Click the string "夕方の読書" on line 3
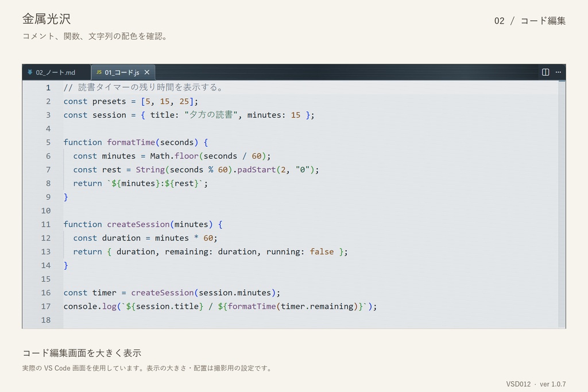This screenshot has width=588, height=392. click(x=211, y=115)
